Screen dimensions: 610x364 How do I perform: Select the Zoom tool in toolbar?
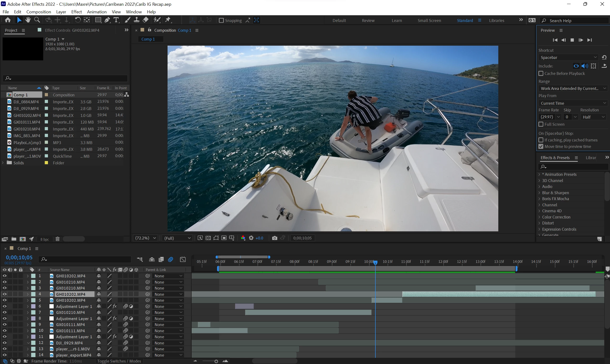[37, 20]
